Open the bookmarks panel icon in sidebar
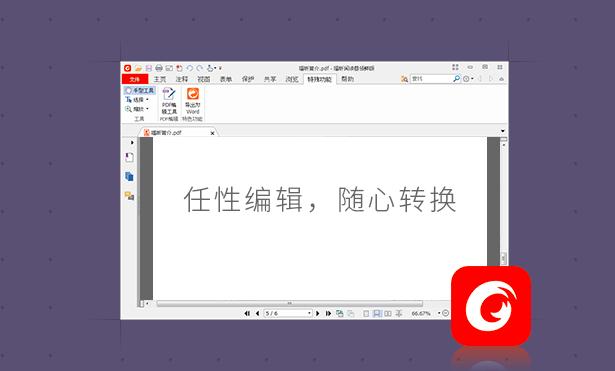The width and height of the screenshot is (615, 371). click(x=129, y=158)
